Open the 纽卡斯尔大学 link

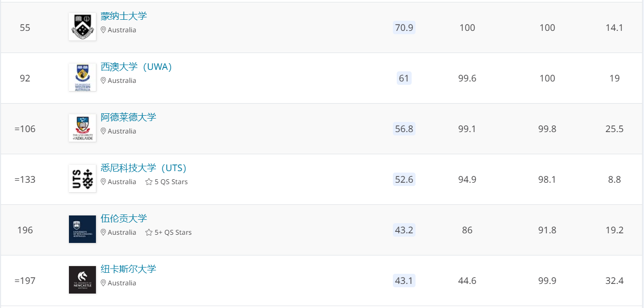128,269
